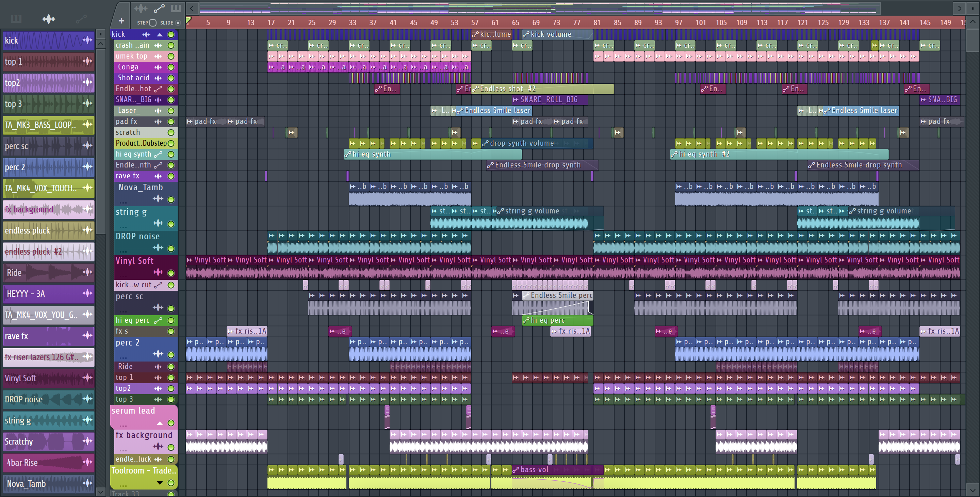Open the kick volume automation clip menu
Viewport: 980px width, 497px height.
(x=526, y=34)
